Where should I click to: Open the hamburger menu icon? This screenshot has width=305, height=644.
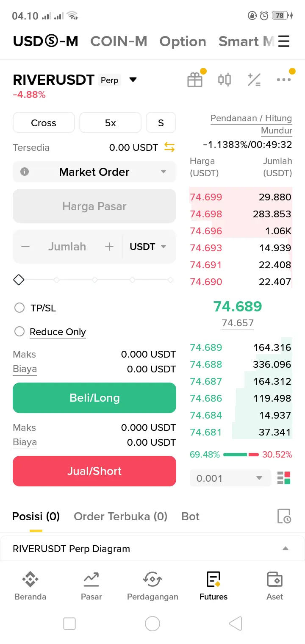point(284,41)
